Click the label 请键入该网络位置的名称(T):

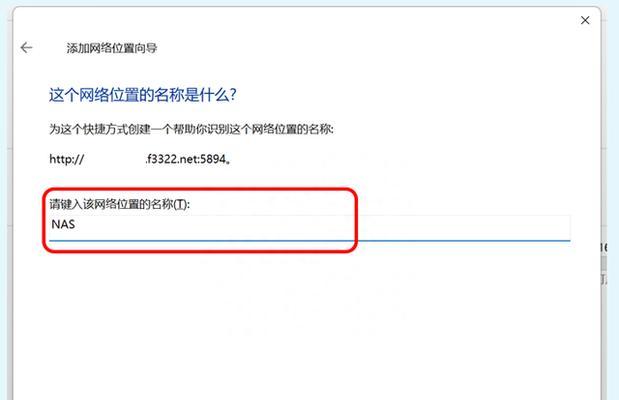120,204
